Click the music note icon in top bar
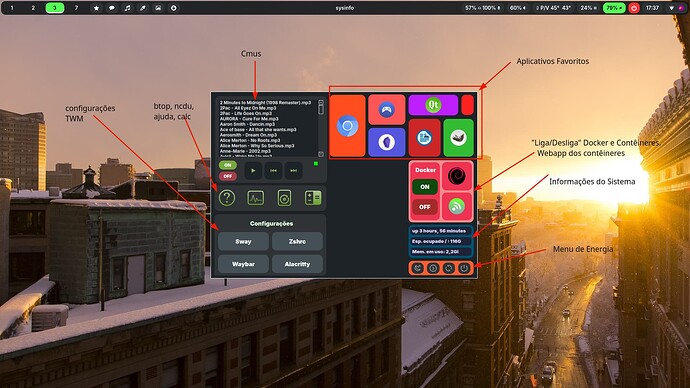 [127, 8]
